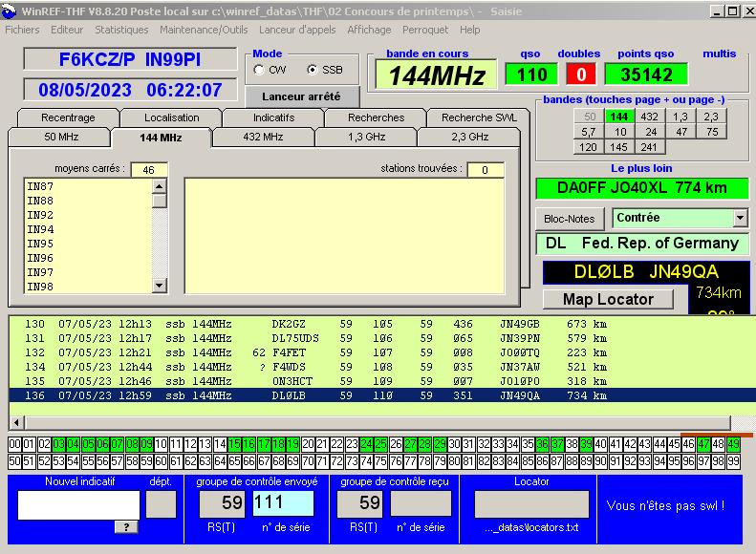Select the 10 band button
Screen dimensions: 756x554
tap(619, 132)
